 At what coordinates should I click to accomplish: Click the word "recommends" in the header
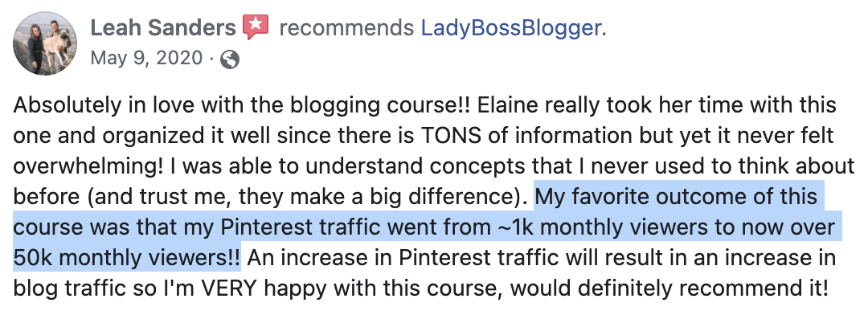point(346,27)
